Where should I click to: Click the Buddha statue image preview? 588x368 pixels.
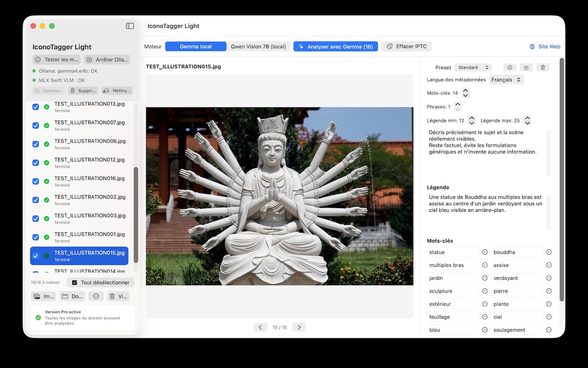280,196
